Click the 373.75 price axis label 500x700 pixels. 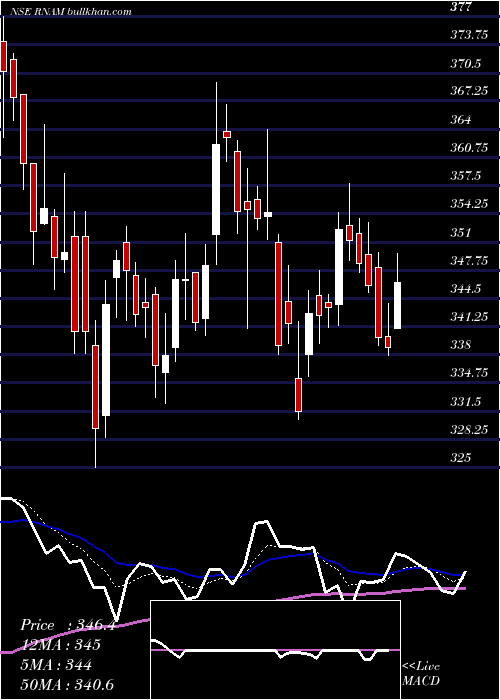tap(469, 35)
